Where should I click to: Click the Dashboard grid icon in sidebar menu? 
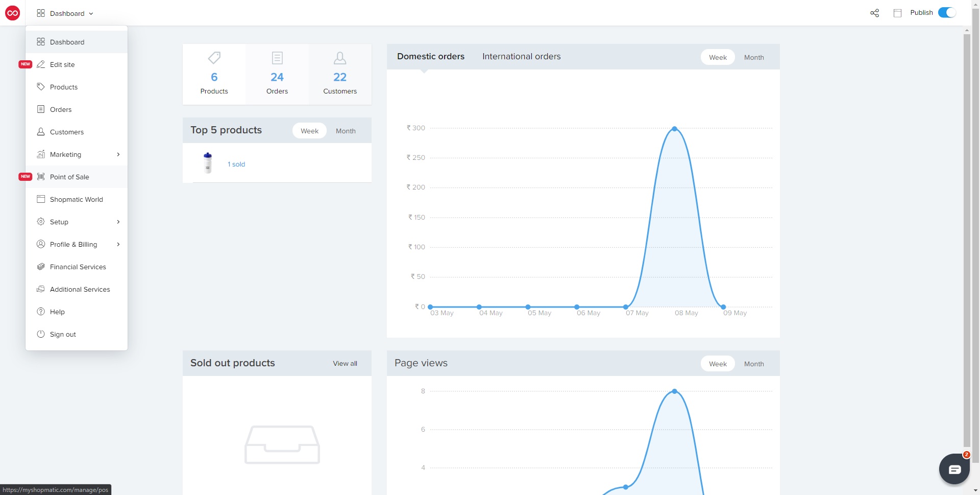41,42
